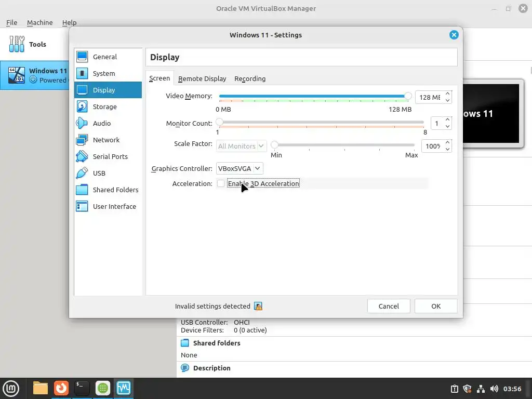Open the Graphics Controller dropdown
The width and height of the screenshot is (532, 399).
240,169
